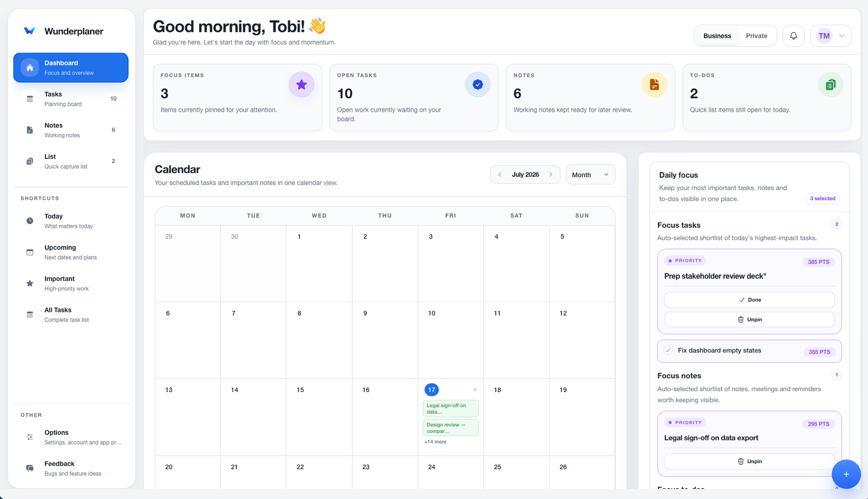Expand +14 more events on July 17
868x499 pixels.
click(x=436, y=442)
